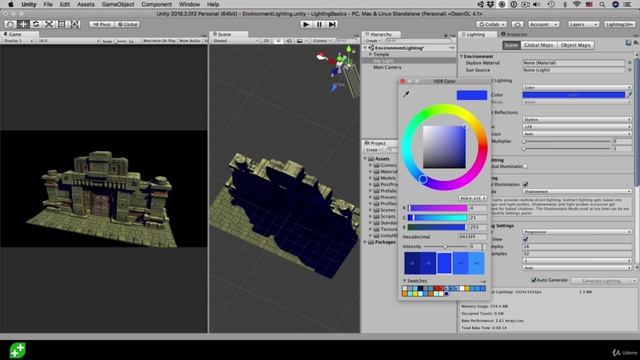Click the Generate Lighting button
This screenshot has width=640, height=360.
click(601, 281)
